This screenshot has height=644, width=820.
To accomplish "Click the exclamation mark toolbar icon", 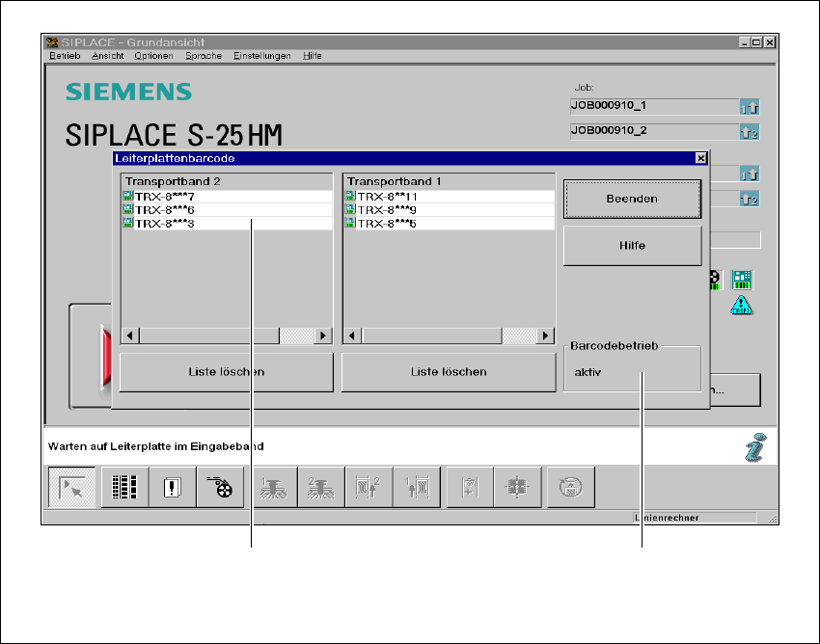I will [174, 488].
